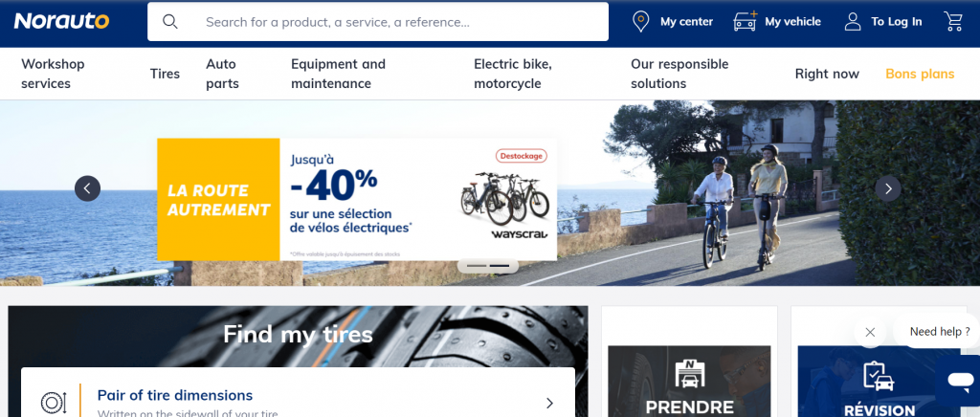Open the Tires menu
980x417 pixels.
(165, 74)
